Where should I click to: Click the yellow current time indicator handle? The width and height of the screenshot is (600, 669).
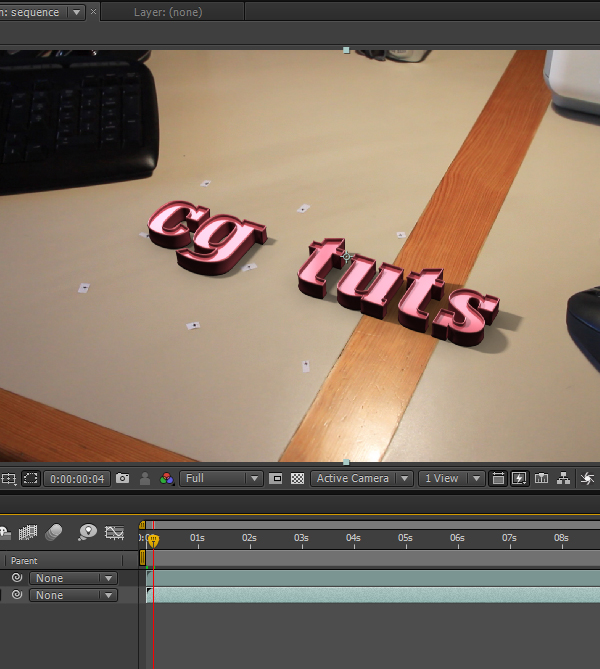tap(154, 541)
